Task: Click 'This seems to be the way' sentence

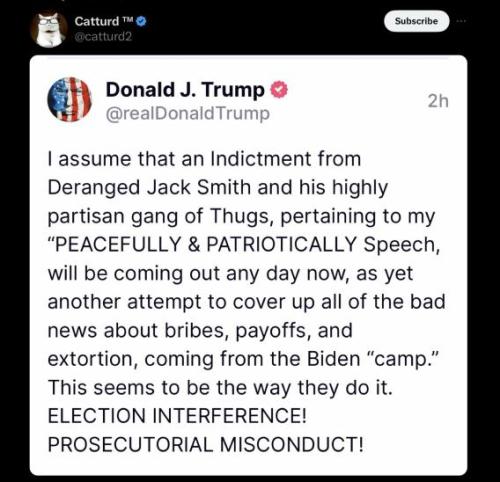Action: click(220, 388)
